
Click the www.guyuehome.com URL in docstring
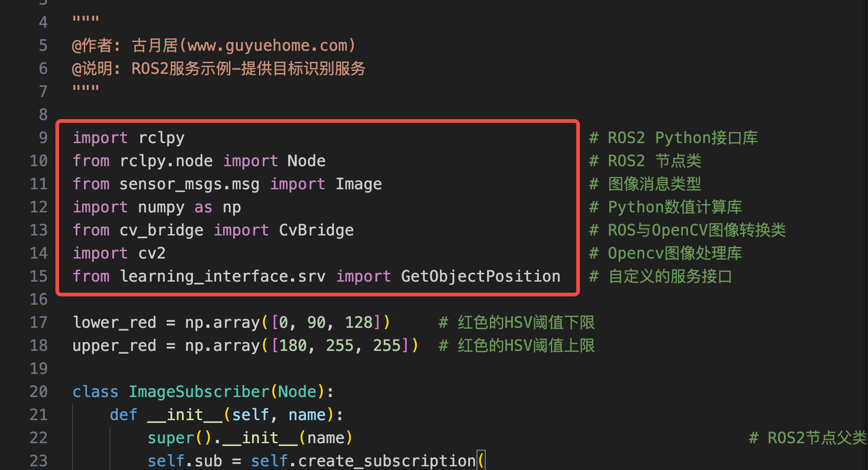point(268,46)
